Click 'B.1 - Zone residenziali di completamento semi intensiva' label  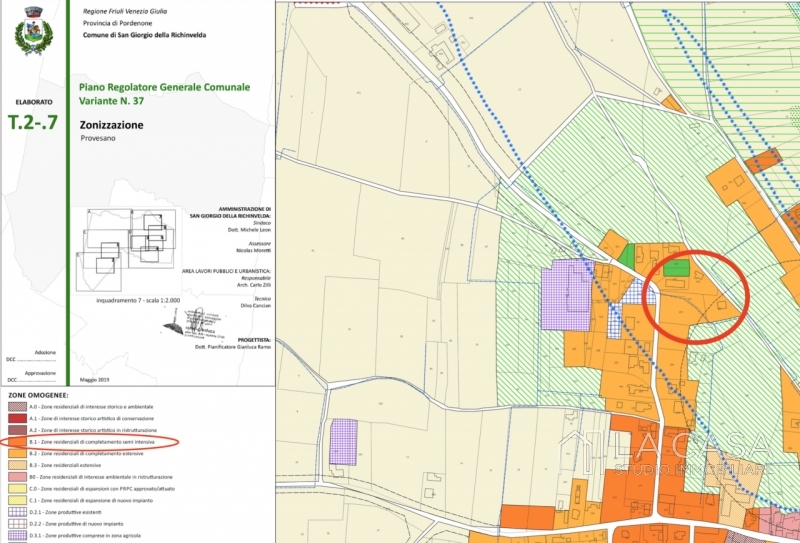[x=99, y=441]
